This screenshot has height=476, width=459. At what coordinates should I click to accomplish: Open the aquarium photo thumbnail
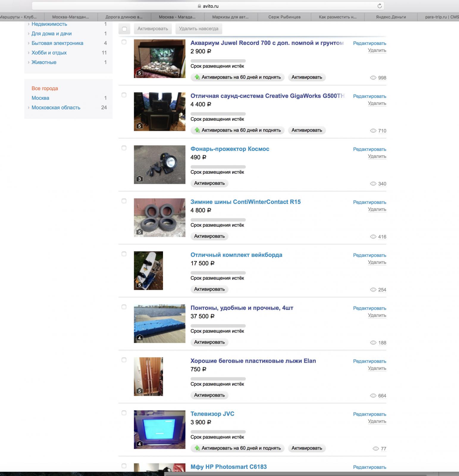(x=159, y=59)
